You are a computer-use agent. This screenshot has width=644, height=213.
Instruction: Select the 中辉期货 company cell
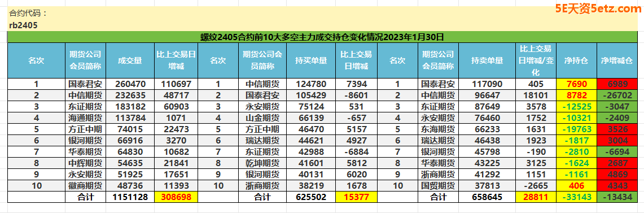click(85, 163)
